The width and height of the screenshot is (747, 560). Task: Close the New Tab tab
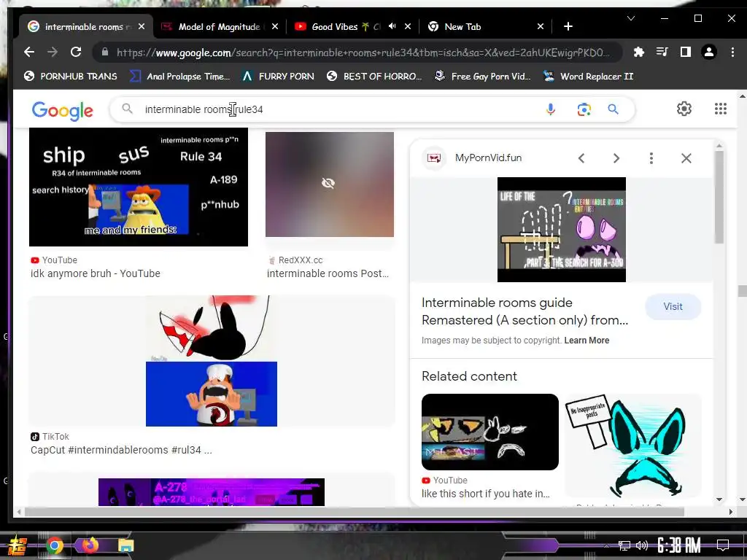(x=541, y=27)
